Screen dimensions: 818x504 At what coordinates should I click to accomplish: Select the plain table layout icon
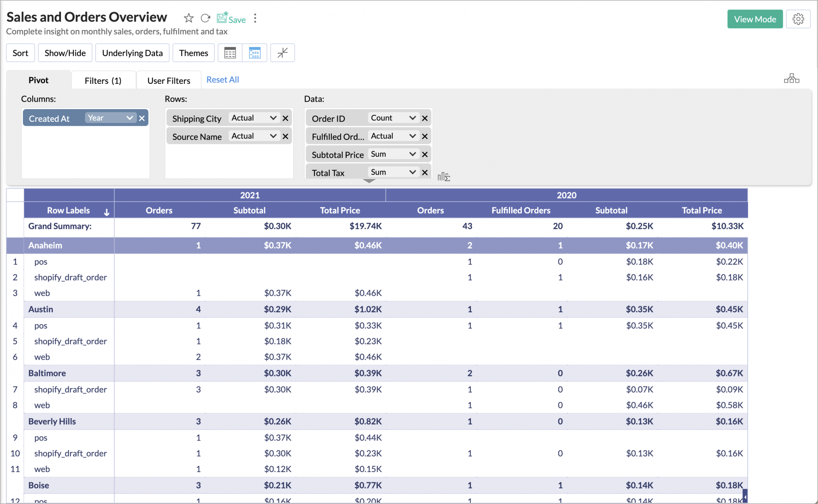point(230,53)
